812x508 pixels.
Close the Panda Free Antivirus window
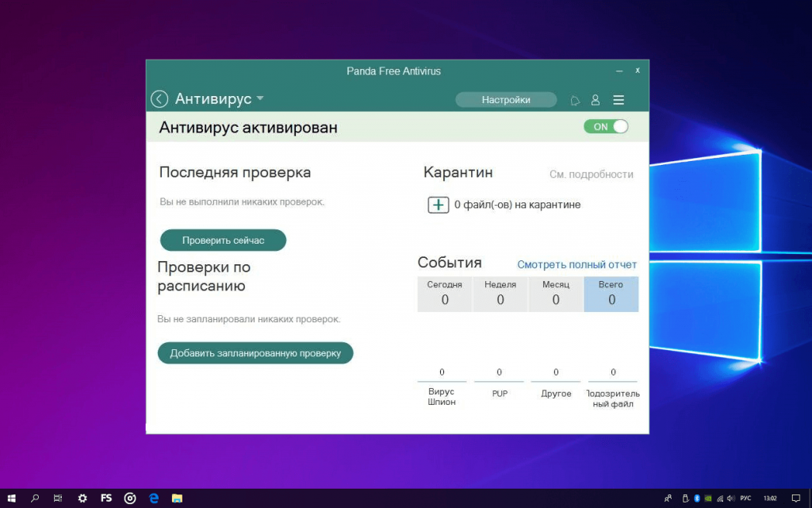tap(638, 70)
